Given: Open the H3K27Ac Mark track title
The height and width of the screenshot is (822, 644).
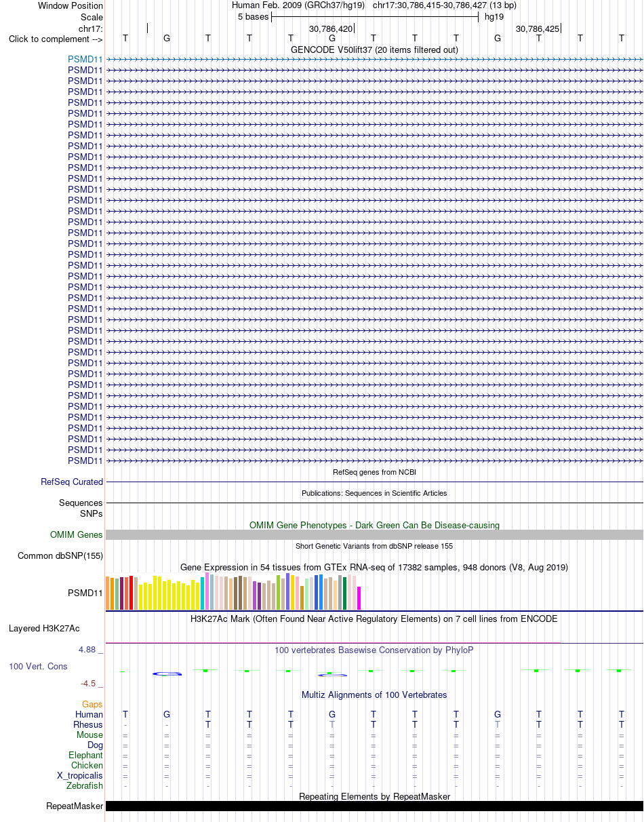Looking at the screenshot, I should (x=374, y=619).
